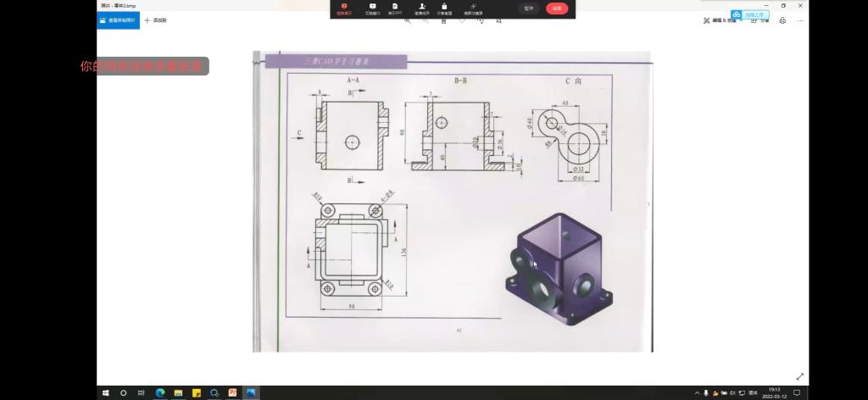Image resolution: width=868 pixels, height=400 pixels.
Task: Open the three-dot more options menu
Action: point(799,20)
